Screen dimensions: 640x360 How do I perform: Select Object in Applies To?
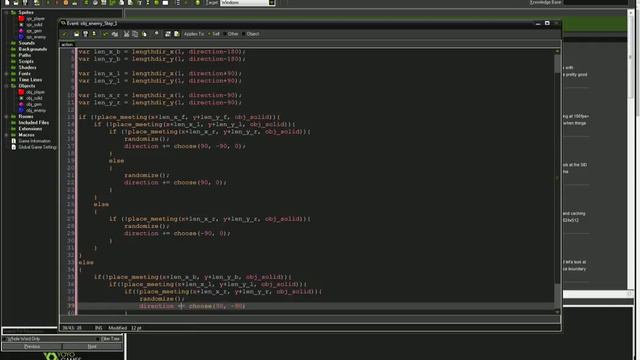pos(251,34)
